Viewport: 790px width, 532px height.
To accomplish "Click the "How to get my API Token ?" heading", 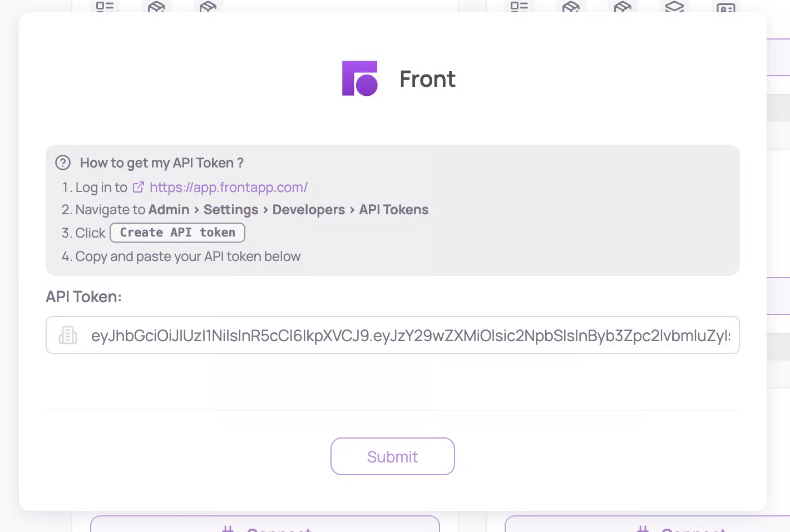I will point(161,162).
